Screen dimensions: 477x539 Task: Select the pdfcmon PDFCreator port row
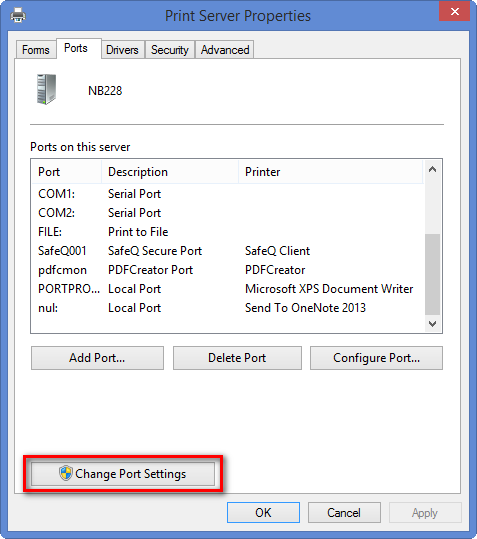click(227, 270)
